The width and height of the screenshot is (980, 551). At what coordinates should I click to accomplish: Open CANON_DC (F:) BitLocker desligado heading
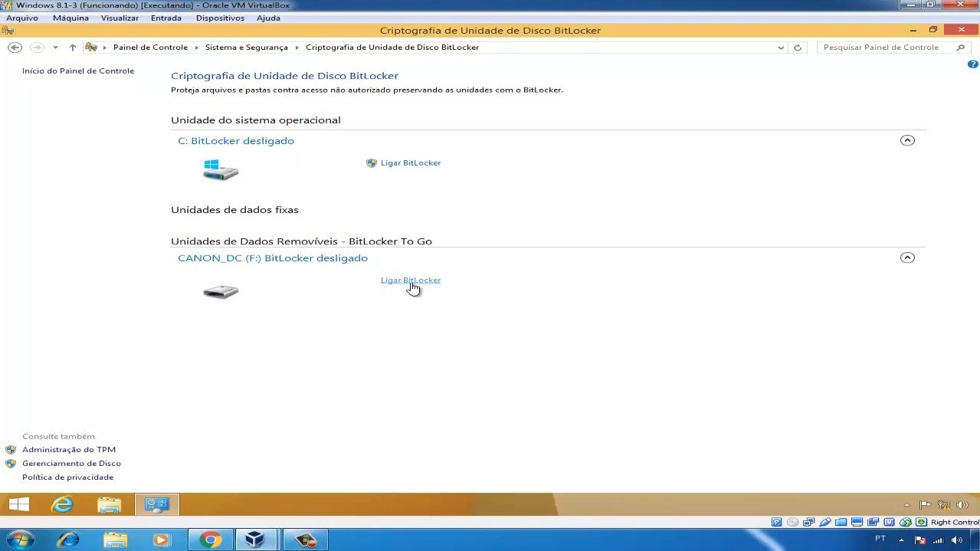click(273, 258)
